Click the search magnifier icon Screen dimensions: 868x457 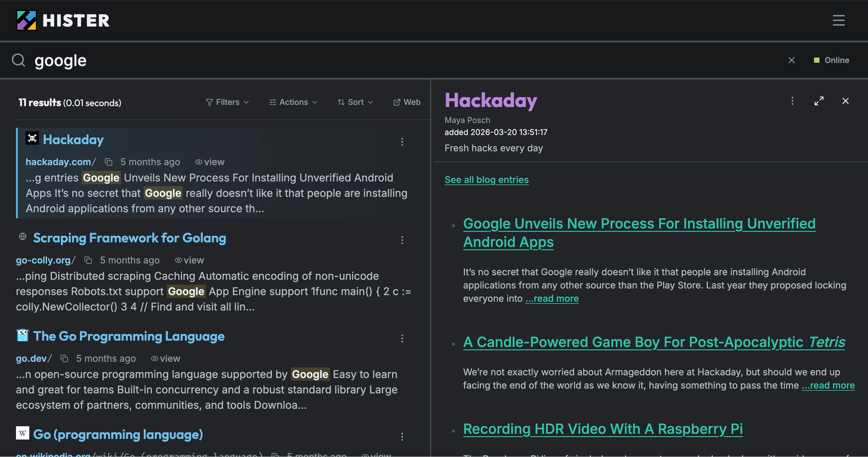18,60
